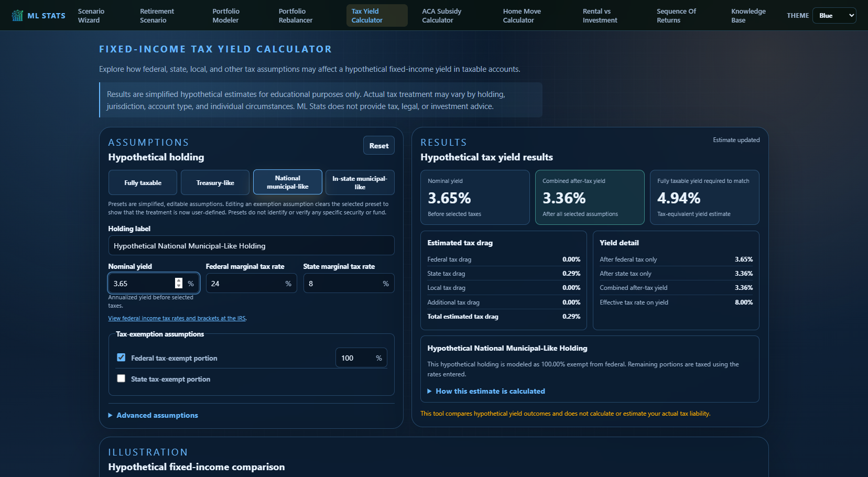Open the Knowledge Base
This screenshot has width=868, height=477.
tap(748, 16)
